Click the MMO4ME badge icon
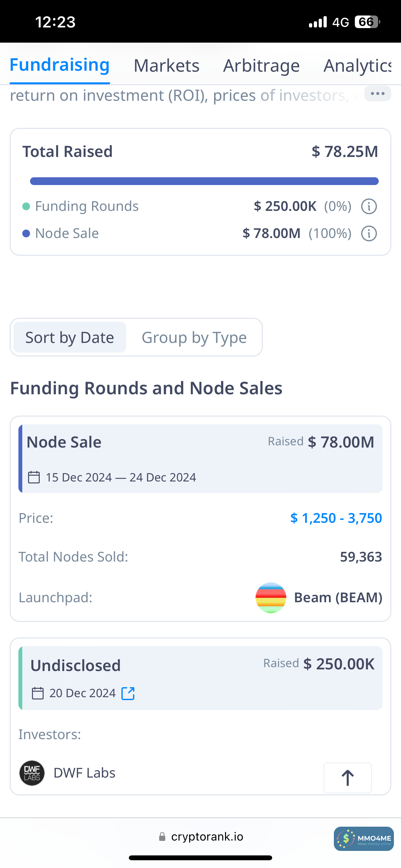The height and width of the screenshot is (868, 401). point(364,839)
